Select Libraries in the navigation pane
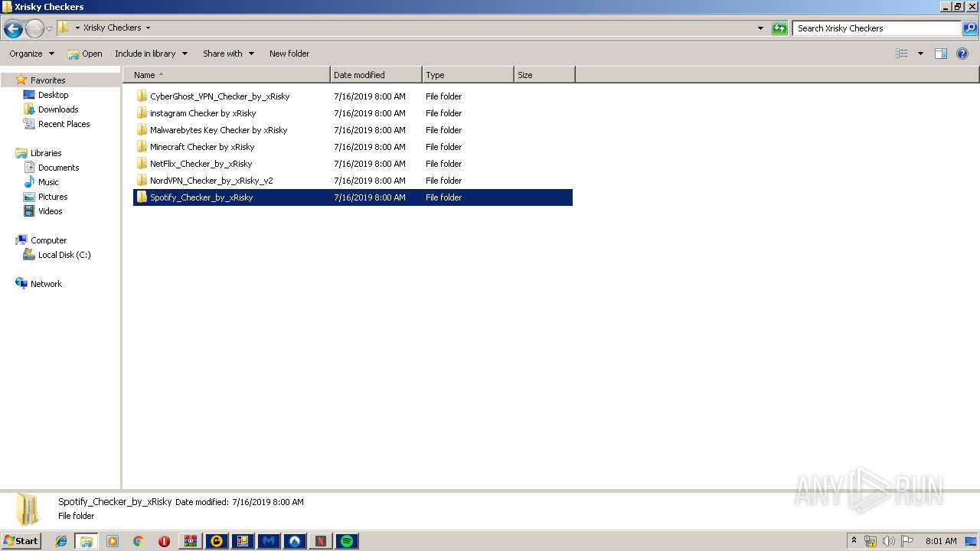Screen dimensions: 980x551 point(46,153)
